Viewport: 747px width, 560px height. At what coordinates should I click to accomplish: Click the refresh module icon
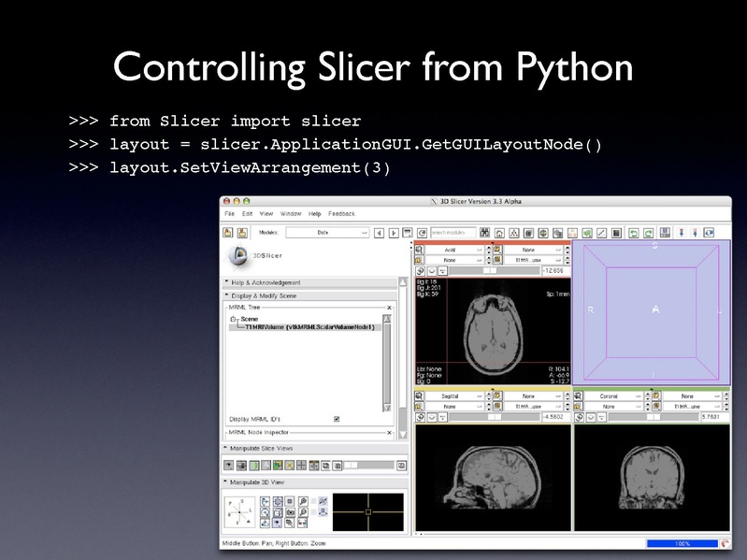422,233
